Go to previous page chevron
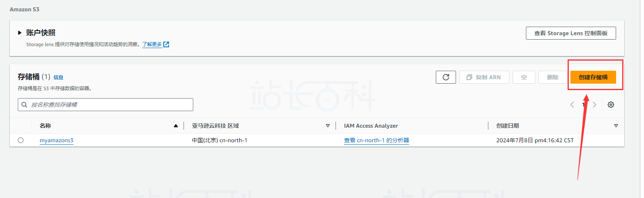644x198 pixels. coord(572,105)
